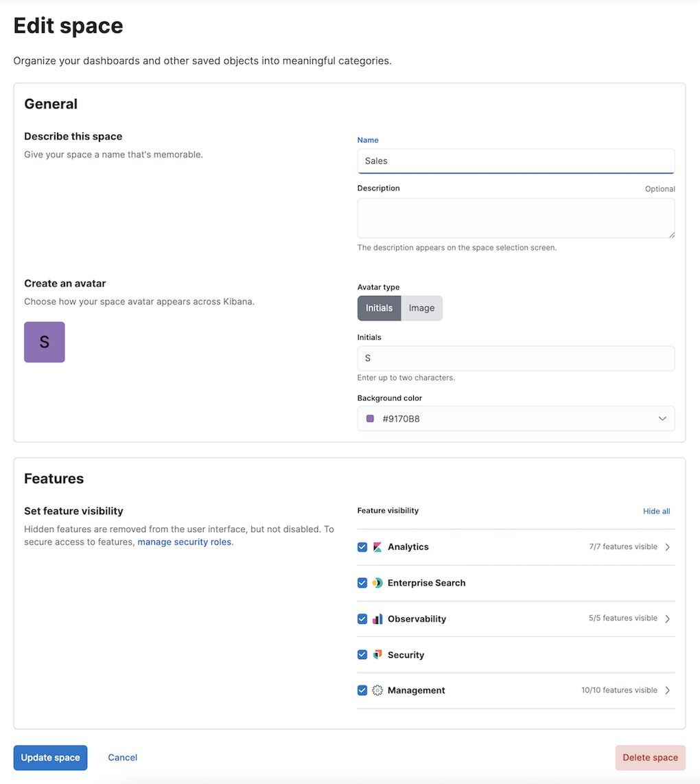Image resolution: width=700 pixels, height=784 pixels.
Task: Expand the Analytics features list chevron
Action: [x=668, y=547]
